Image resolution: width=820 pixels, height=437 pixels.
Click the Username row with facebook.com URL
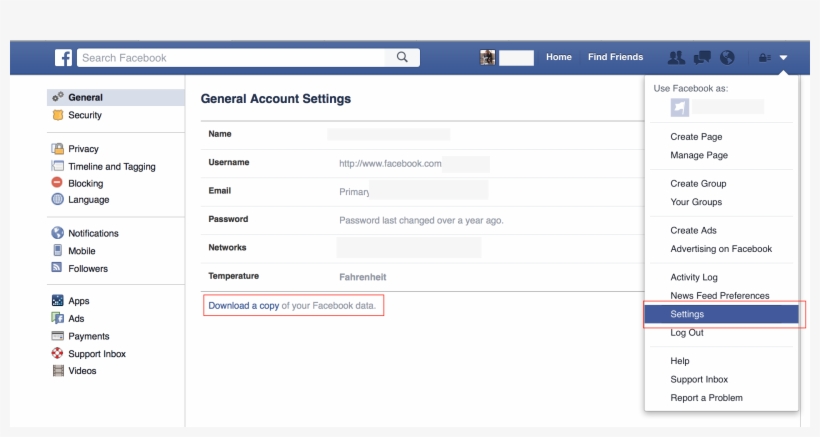point(423,163)
